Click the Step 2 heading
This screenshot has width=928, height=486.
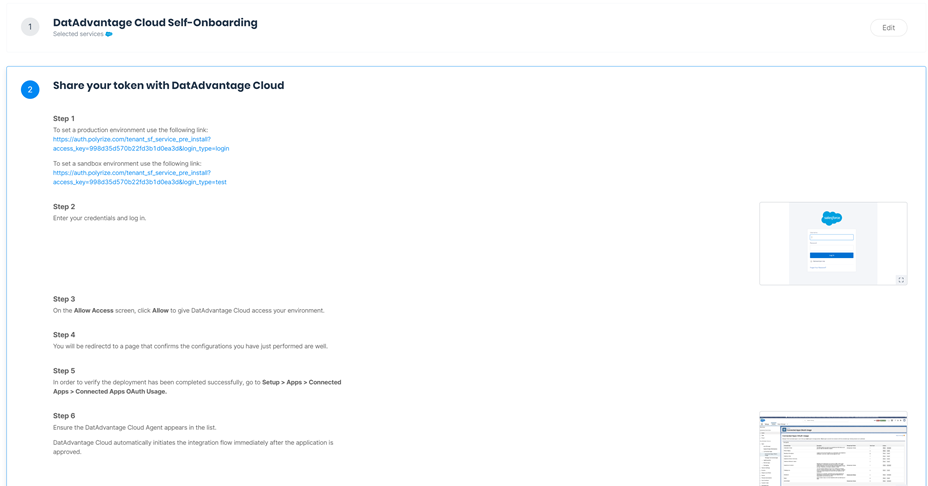tap(64, 207)
